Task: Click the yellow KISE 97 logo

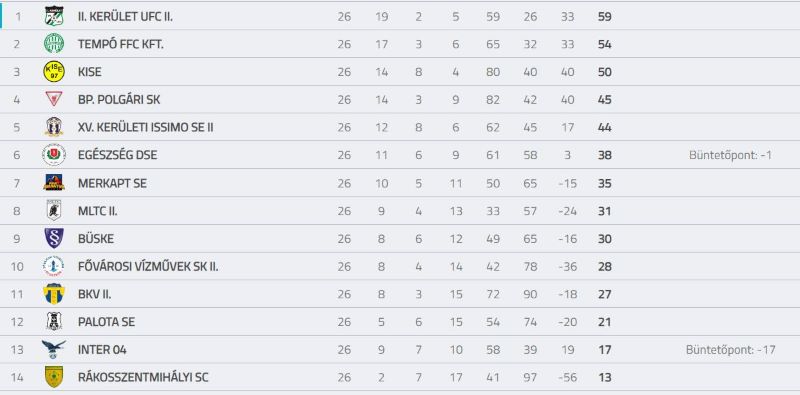Action: 54,71
